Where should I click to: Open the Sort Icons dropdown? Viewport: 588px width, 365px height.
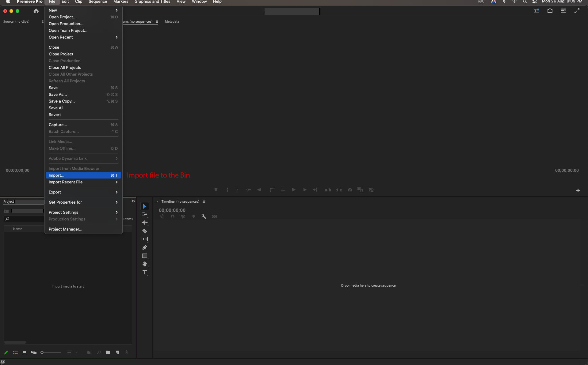tap(72, 352)
